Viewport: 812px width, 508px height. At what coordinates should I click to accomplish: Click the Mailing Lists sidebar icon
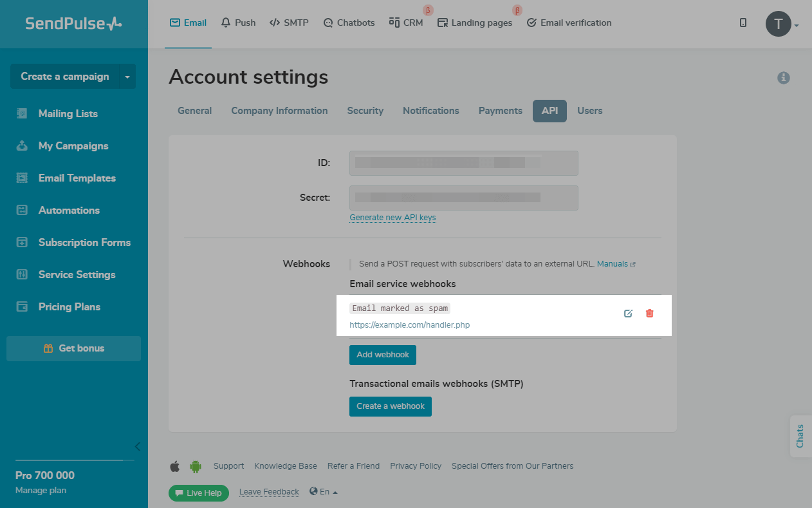[23, 113]
